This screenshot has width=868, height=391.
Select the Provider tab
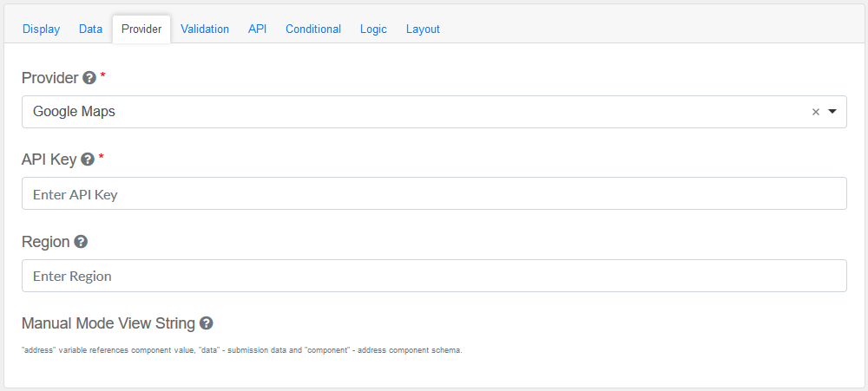coord(141,29)
